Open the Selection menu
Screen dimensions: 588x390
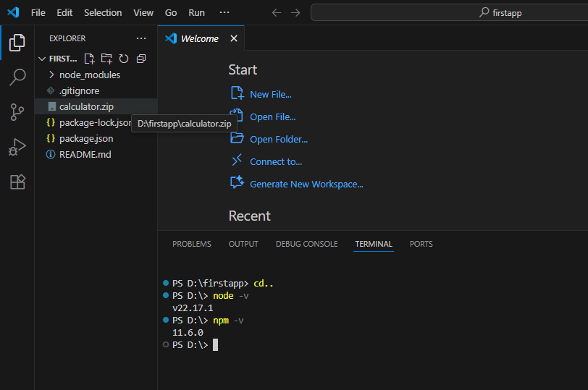coord(103,13)
